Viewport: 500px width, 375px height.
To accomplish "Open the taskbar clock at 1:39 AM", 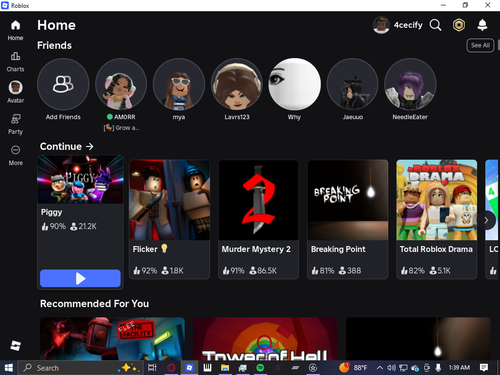I will (x=459, y=368).
